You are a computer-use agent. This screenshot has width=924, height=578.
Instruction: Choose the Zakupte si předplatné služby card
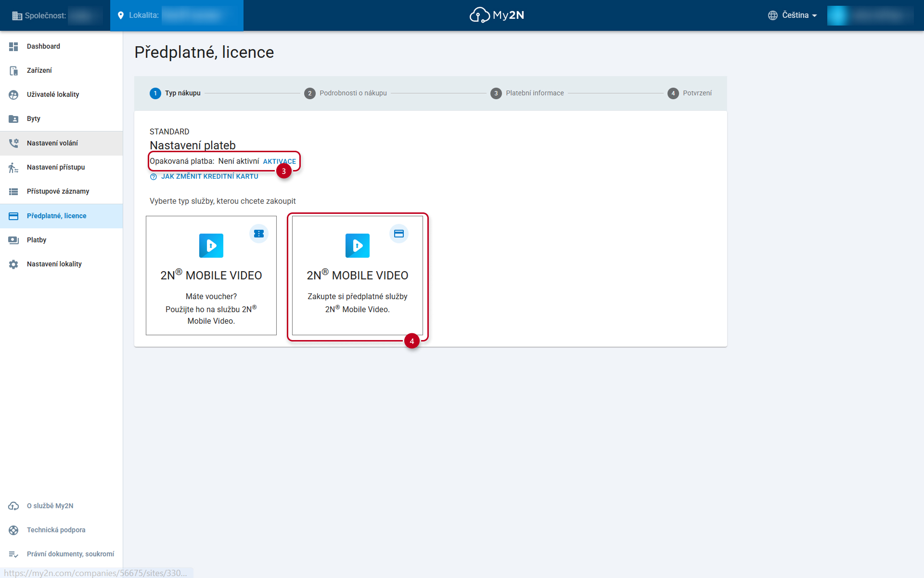358,276
